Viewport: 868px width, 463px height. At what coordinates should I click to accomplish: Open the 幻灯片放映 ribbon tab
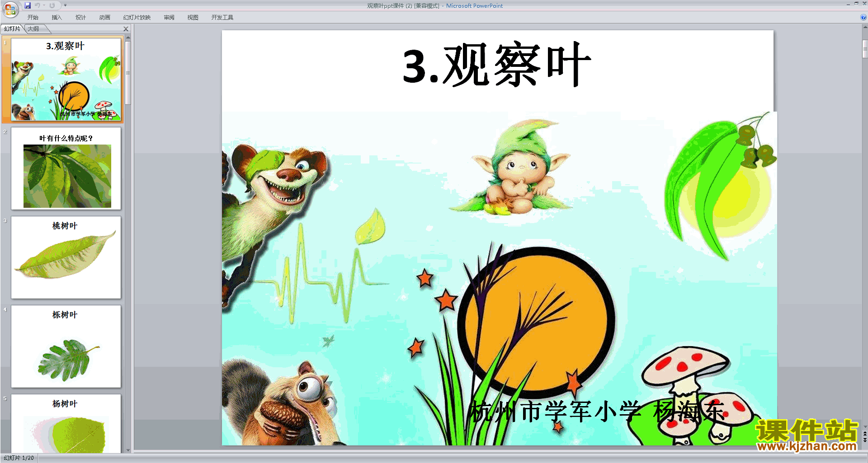tap(137, 18)
